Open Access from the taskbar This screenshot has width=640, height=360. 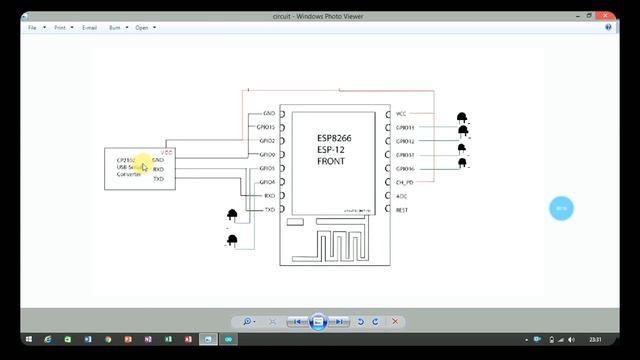[x=188, y=339]
